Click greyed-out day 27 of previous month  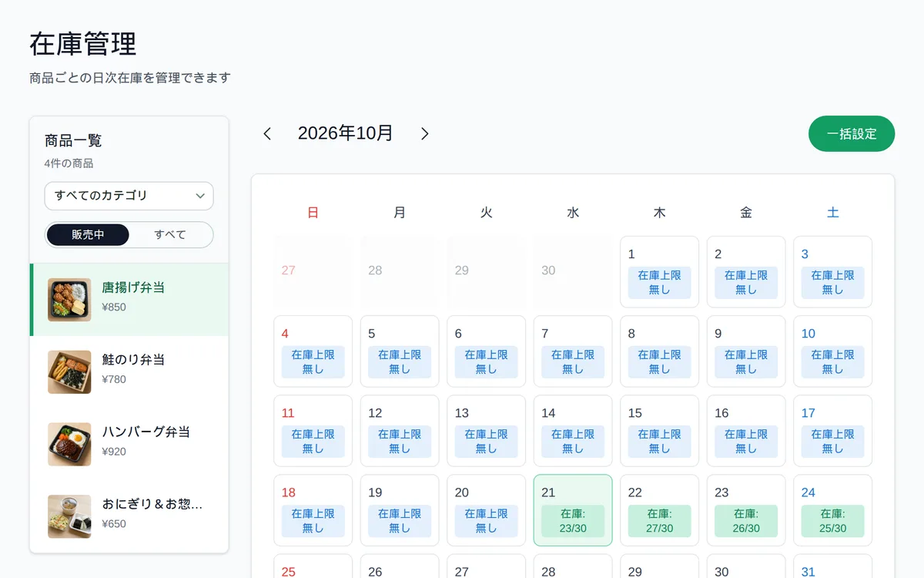point(313,272)
